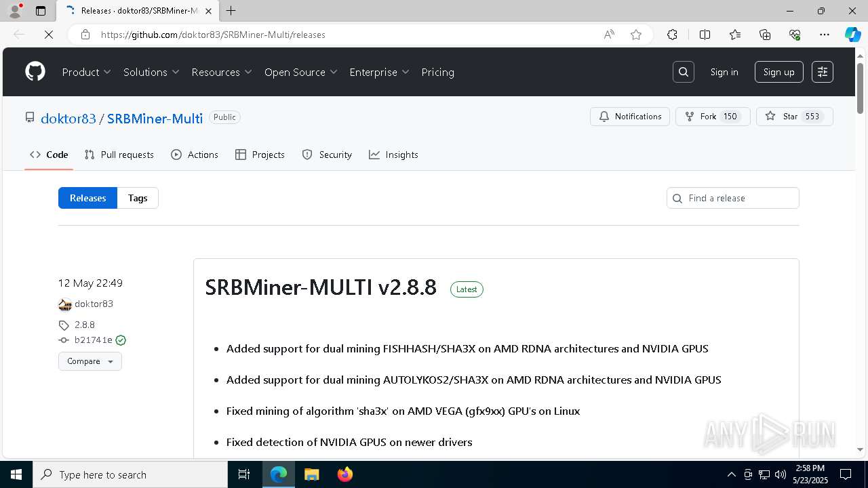
Task: Open Tab actions menu icon
Action: coord(41,11)
